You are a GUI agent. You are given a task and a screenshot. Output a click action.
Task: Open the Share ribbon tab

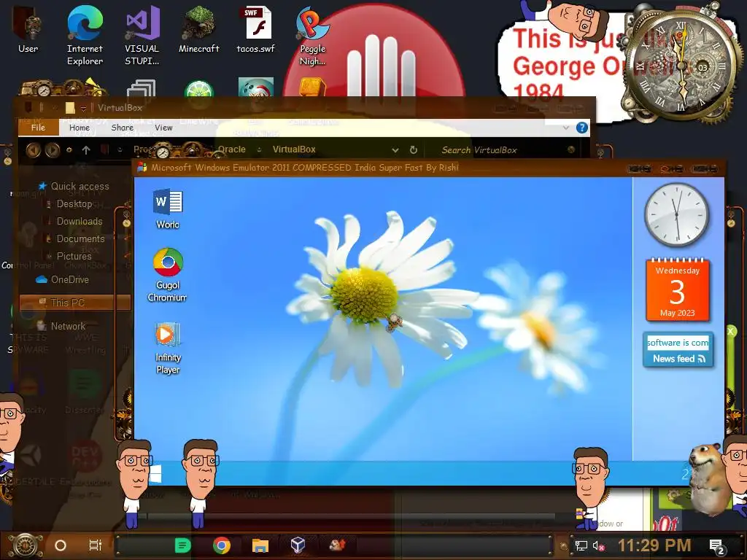click(x=123, y=128)
